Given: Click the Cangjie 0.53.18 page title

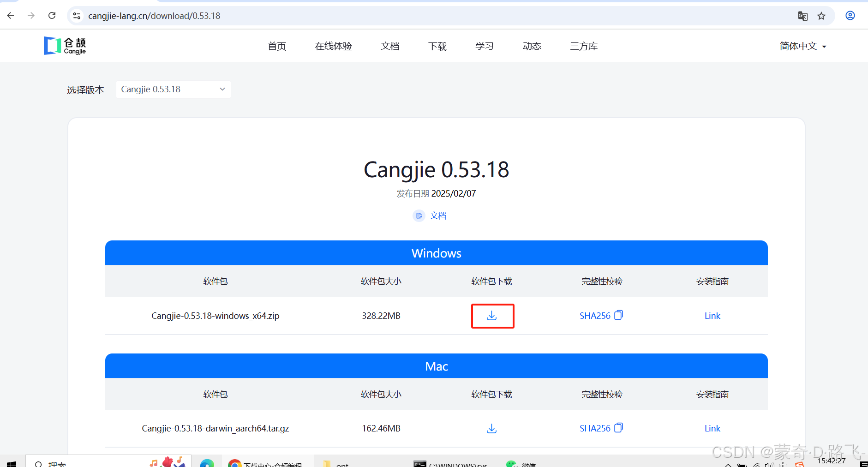Looking at the screenshot, I should click(x=437, y=169).
